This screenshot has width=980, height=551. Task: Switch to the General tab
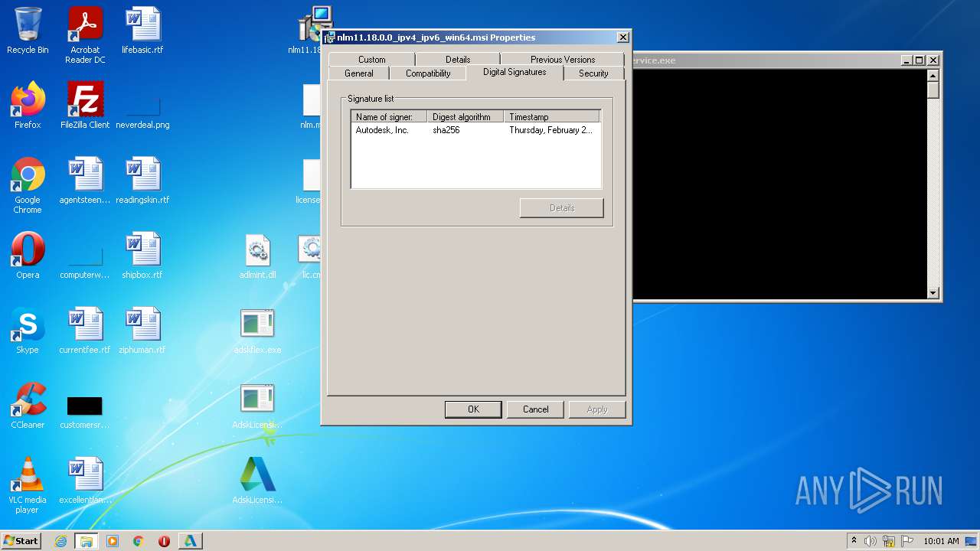click(358, 73)
